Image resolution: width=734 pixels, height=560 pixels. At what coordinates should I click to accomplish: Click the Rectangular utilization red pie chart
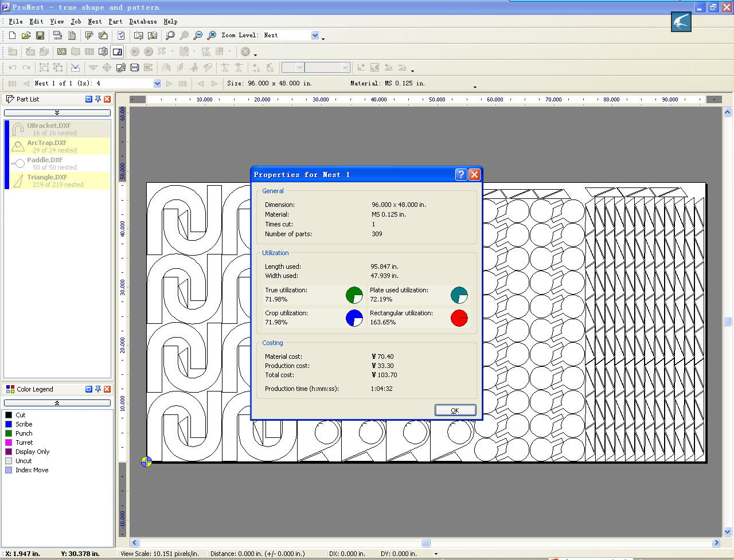(x=459, y=318)
